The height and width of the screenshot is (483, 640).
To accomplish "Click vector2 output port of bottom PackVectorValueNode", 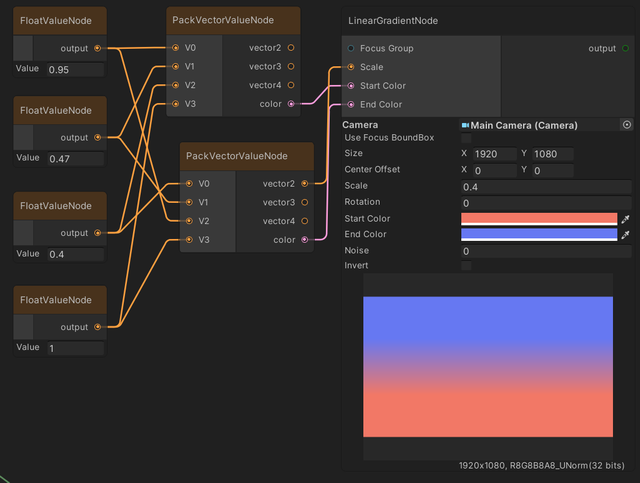I will click(305, 184).
